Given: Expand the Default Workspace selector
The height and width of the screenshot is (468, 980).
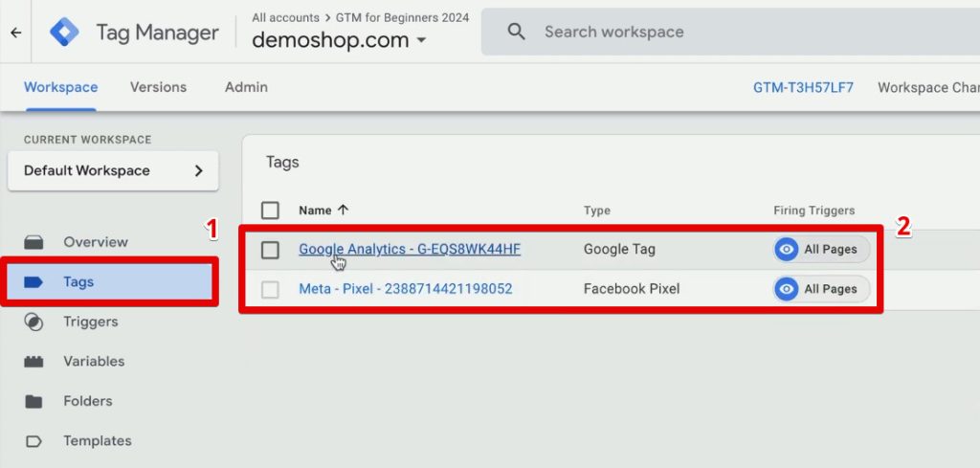Looking at the screenshot, I should pos(113,170).
